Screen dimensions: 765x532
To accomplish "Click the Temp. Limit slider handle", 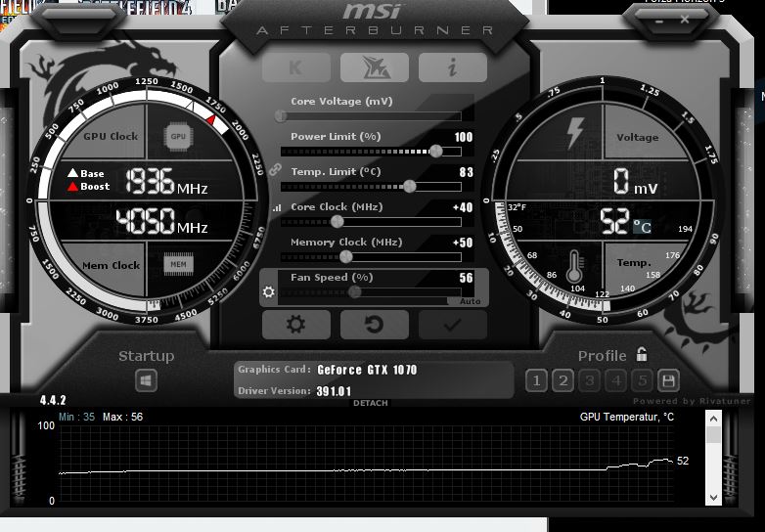I will [x=410, y=186].
